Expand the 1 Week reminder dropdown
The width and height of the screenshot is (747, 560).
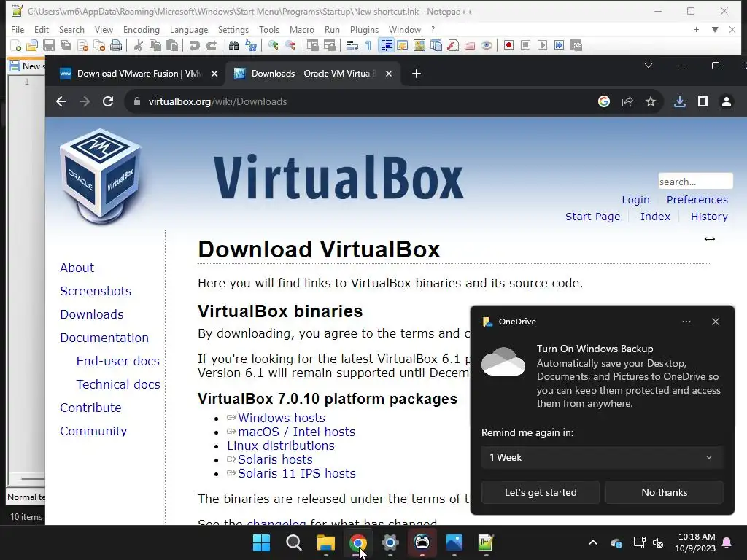coord(602,457)
